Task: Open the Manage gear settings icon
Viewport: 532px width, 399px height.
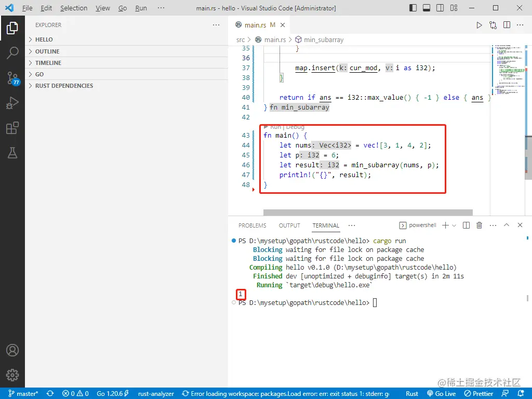Action: (x=12, y=375)
